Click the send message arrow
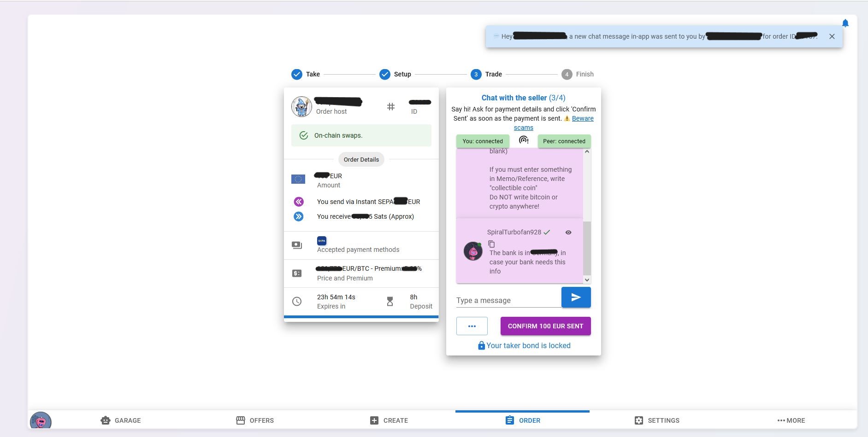 [x=575, y=297]
